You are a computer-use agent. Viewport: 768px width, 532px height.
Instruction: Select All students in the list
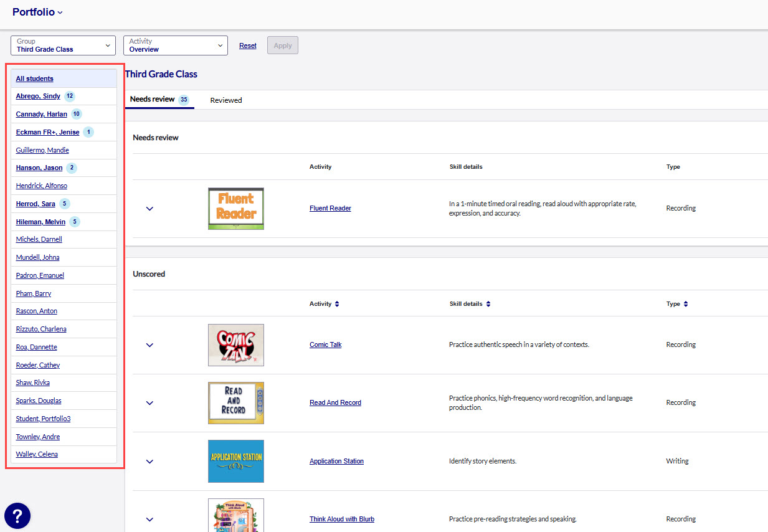[x=35, y=78]
